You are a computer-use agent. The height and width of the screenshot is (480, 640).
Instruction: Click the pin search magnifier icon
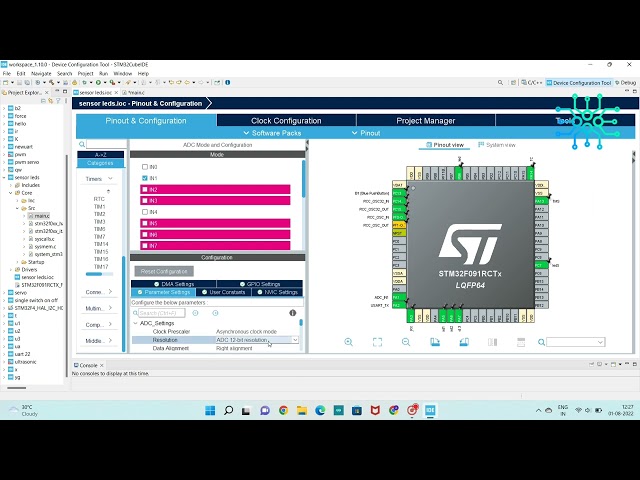click(x=541, y=342)
